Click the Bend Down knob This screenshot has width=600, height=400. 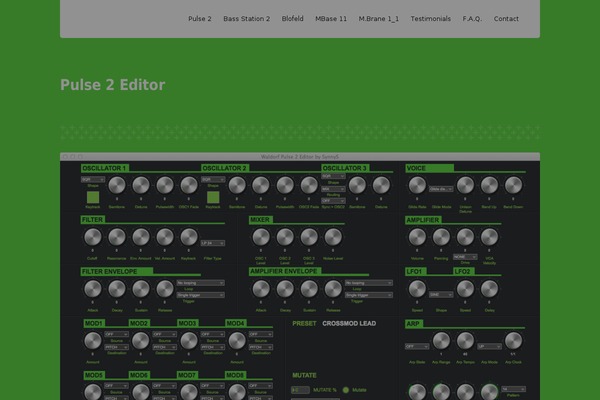coord(514,185)
